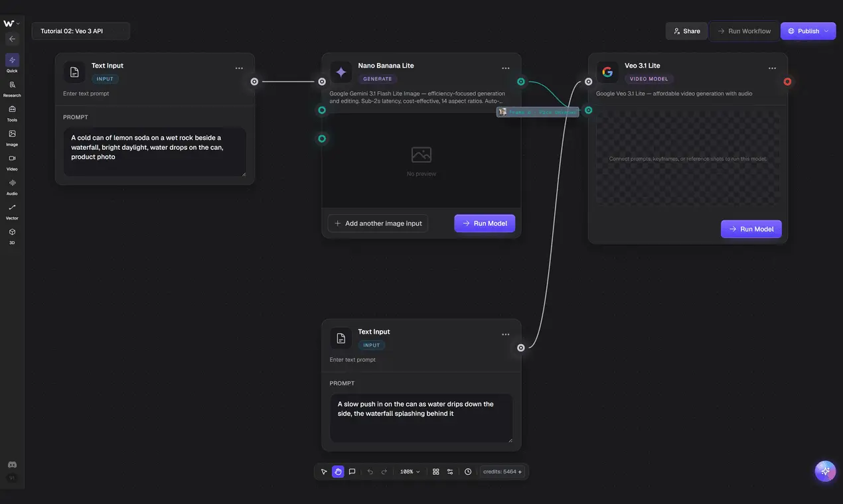
Task: Open the sliders settings icon
Action: 450,472
